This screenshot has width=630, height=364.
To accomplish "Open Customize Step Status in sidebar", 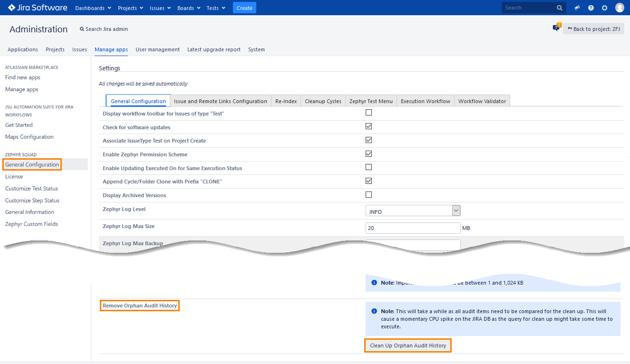I will tap(32, 201).
